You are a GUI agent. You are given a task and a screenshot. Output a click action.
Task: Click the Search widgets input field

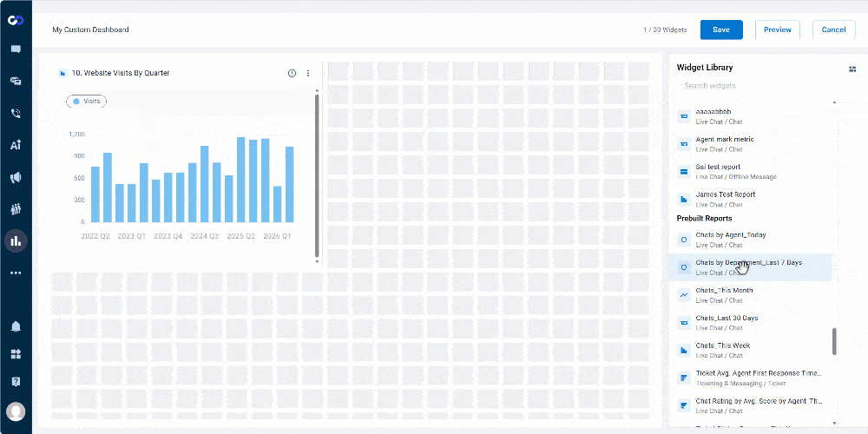point(753,86)
